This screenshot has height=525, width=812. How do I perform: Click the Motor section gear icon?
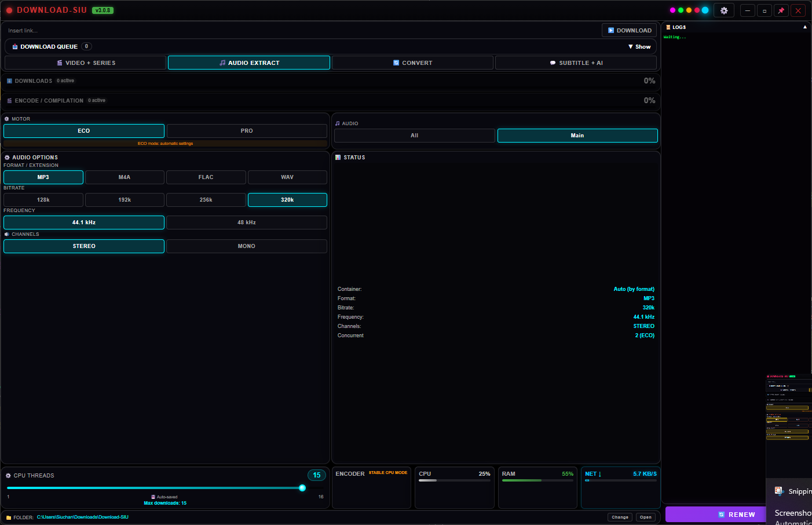coord(7,119)
